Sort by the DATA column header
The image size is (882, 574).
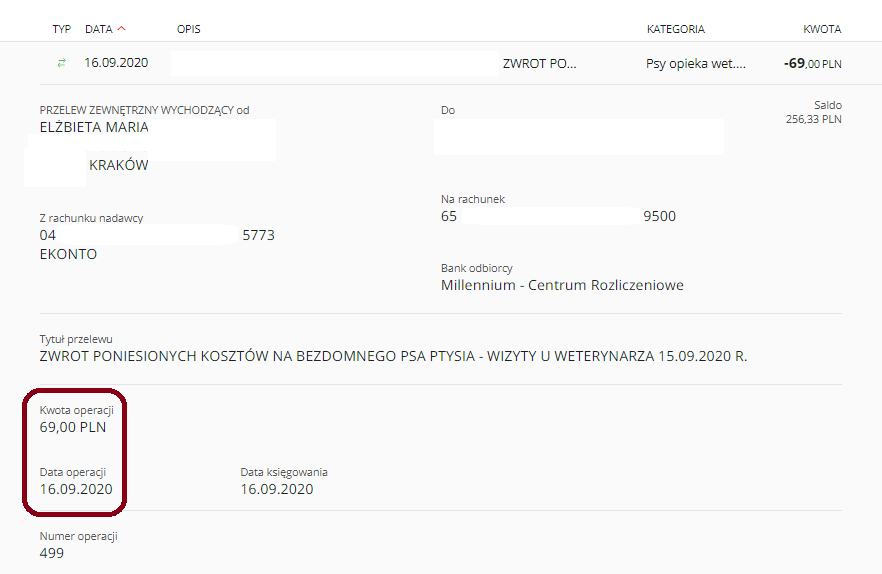pyautogui.click(x=99, y=29)
